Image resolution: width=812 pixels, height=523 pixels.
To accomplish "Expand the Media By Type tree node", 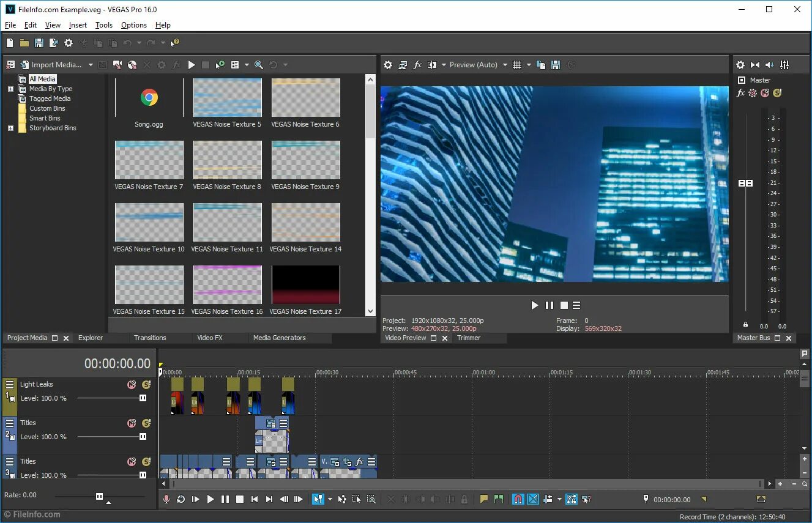I will click(x=10, y=89).
